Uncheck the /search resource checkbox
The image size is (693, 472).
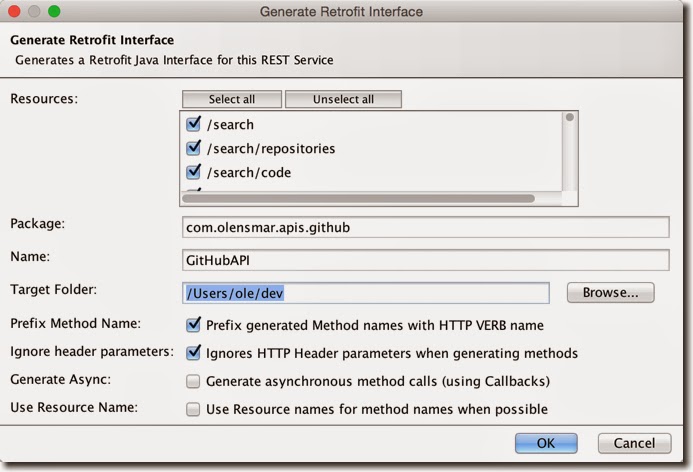pyautogui.click(x=193, y=124)
